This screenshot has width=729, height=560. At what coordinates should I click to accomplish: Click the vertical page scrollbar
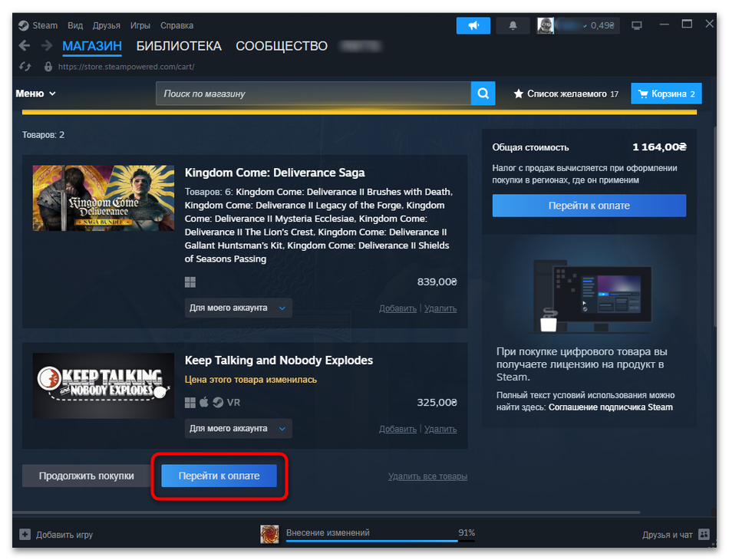[714, 228]
